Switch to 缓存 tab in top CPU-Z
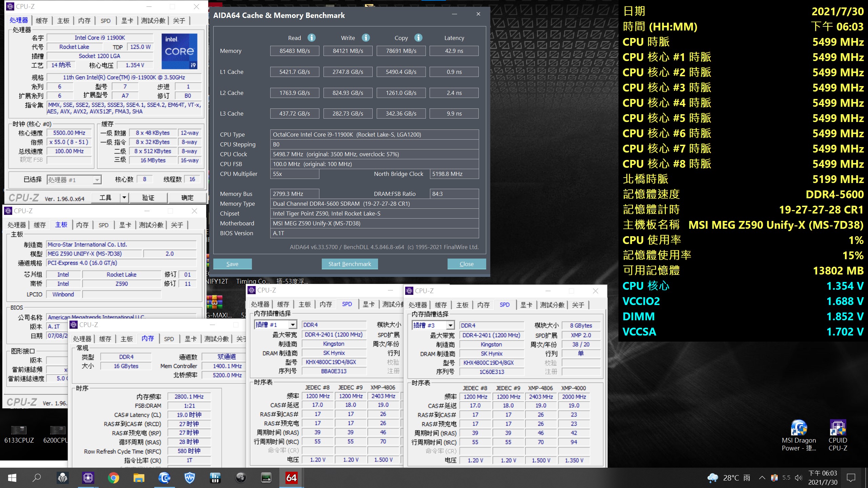Screen dimensions: 868x488 (42, 21)
